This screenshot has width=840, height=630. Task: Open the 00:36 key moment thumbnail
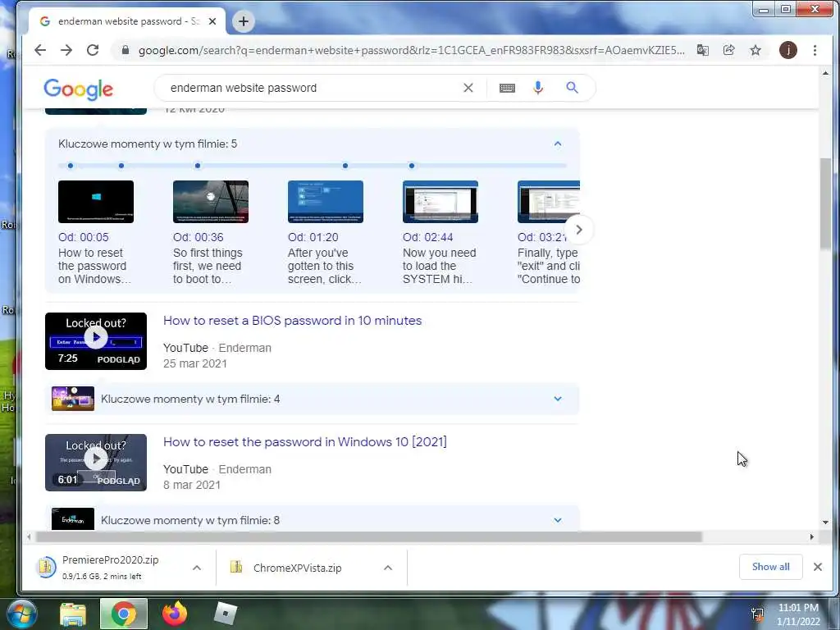click(x=211, y=202)
